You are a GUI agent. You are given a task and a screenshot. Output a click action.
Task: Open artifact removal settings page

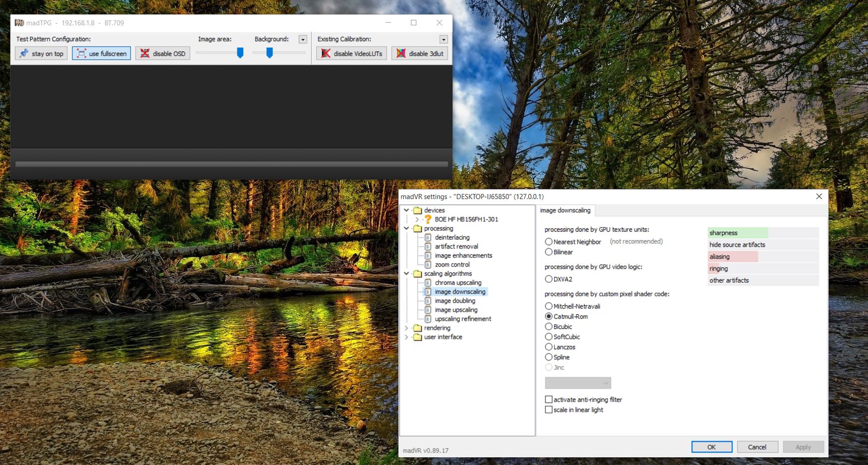pos(456,246)
